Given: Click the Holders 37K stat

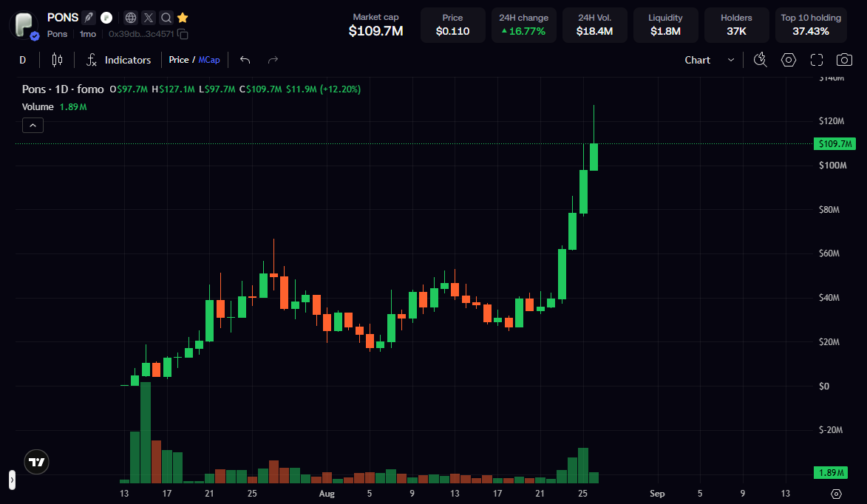Looking at the screenshot, I should tap(736, 25).
